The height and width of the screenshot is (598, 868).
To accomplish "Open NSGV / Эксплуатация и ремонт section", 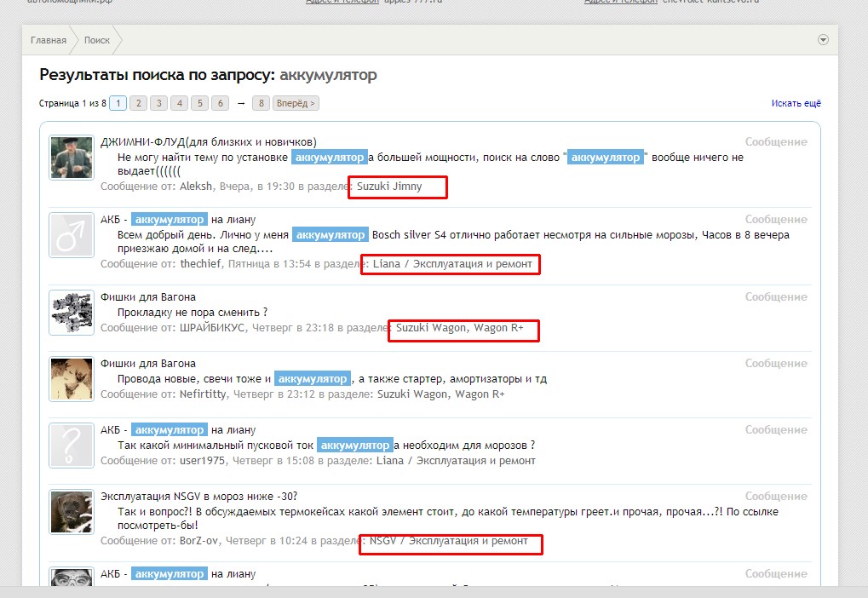I will click(x=448, y=541).
